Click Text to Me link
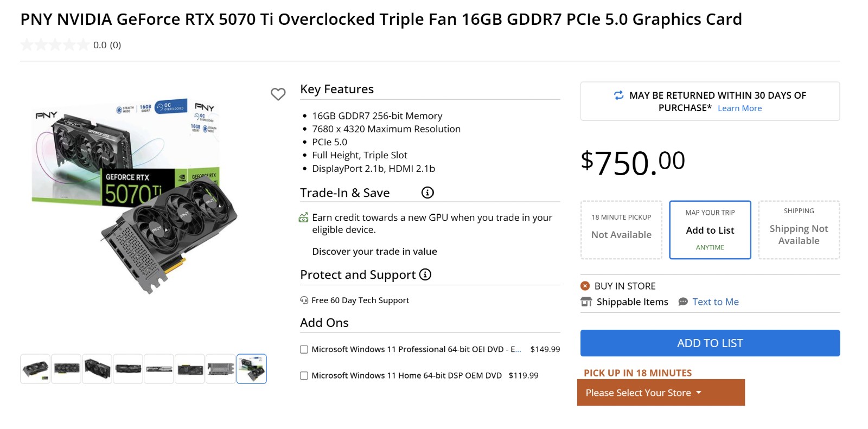 [x=716, y=302]
